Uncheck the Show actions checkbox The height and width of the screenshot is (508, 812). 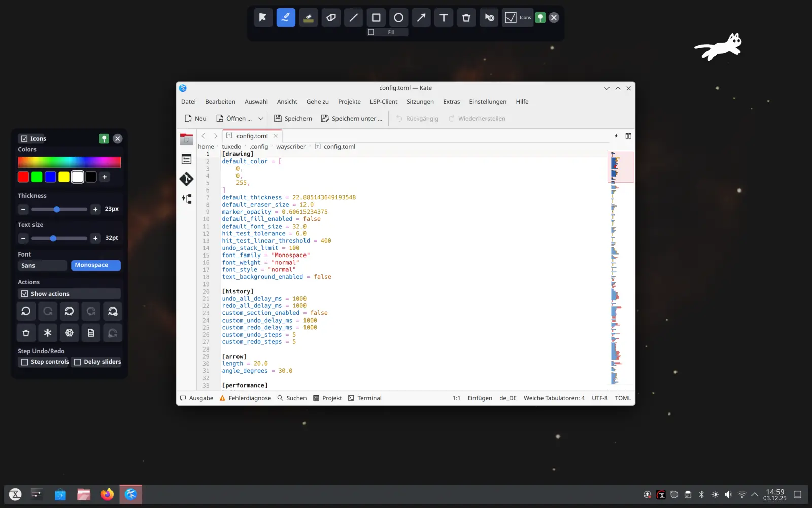(24, 293)
